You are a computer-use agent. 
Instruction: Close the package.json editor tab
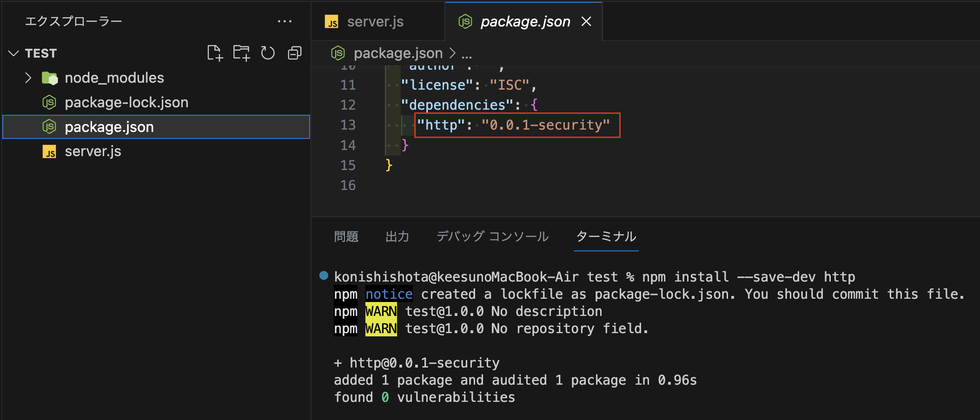click(586, 21)
